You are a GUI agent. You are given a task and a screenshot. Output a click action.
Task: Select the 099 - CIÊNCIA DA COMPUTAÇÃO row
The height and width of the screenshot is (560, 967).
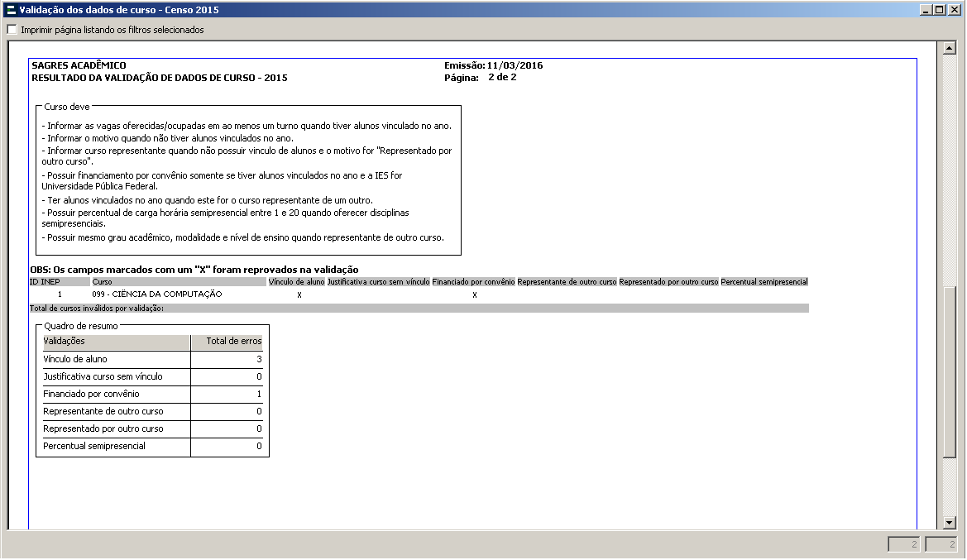156,294
